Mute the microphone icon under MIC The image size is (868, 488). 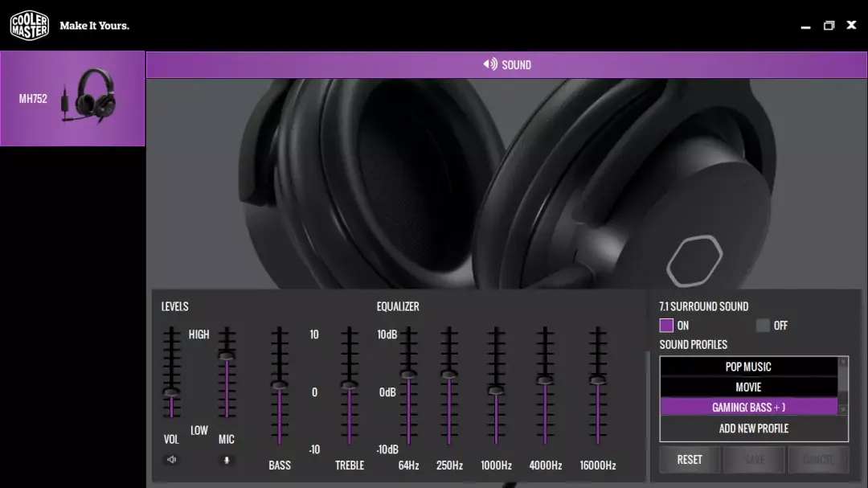click(x=227, y=460)
